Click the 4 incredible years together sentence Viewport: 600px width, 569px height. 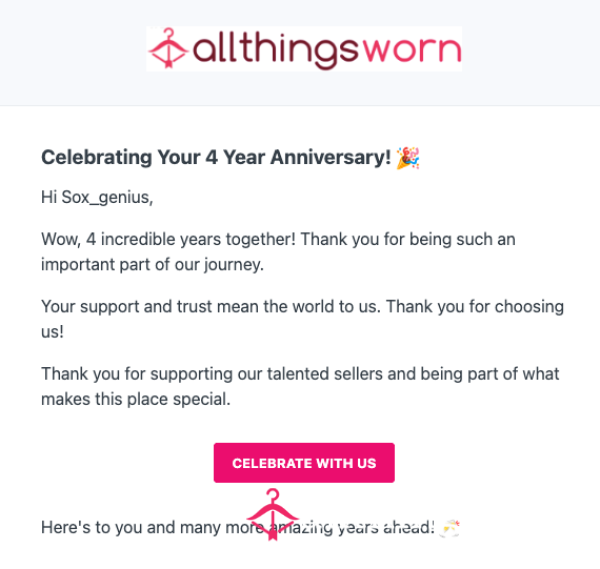click(168, 239)
